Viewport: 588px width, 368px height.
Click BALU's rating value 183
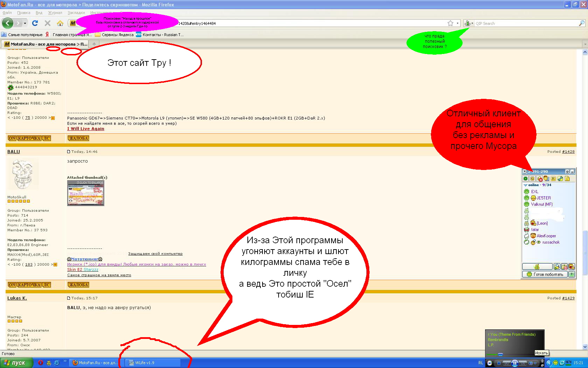[29, 265]
